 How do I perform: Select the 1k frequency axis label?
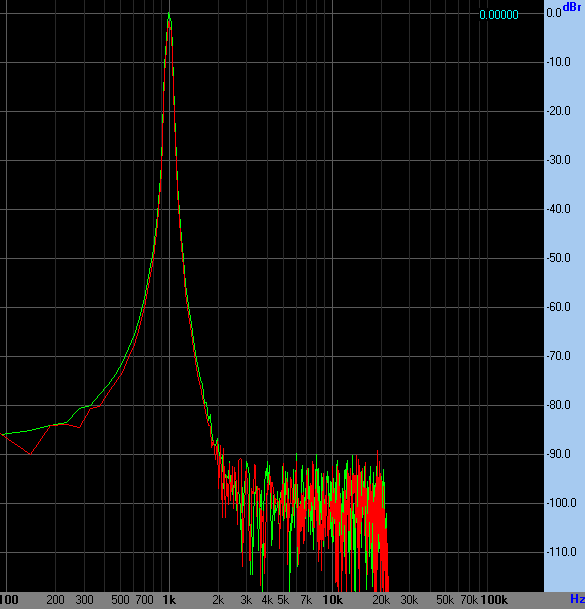point(169,600)
